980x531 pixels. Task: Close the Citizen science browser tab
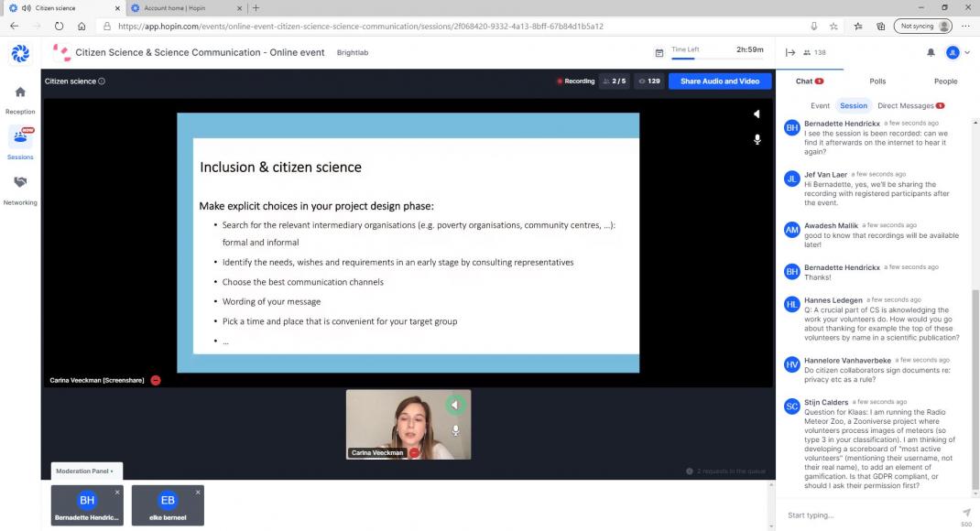117,8
